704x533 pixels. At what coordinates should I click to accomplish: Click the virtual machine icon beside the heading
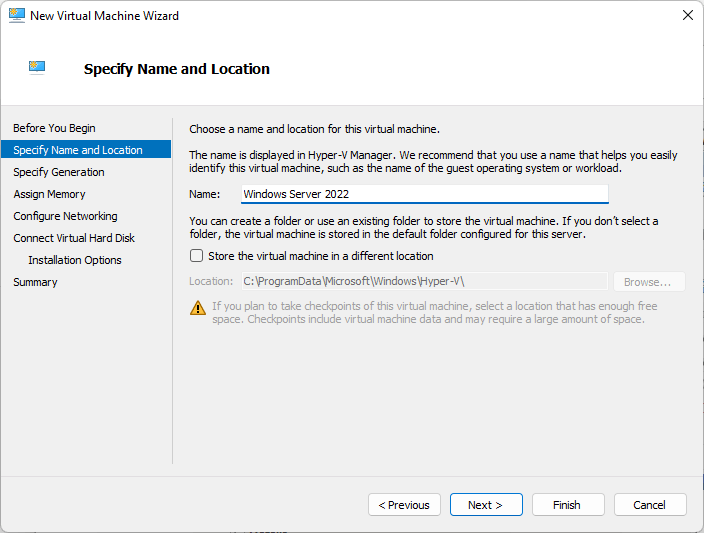coord(37,67)
